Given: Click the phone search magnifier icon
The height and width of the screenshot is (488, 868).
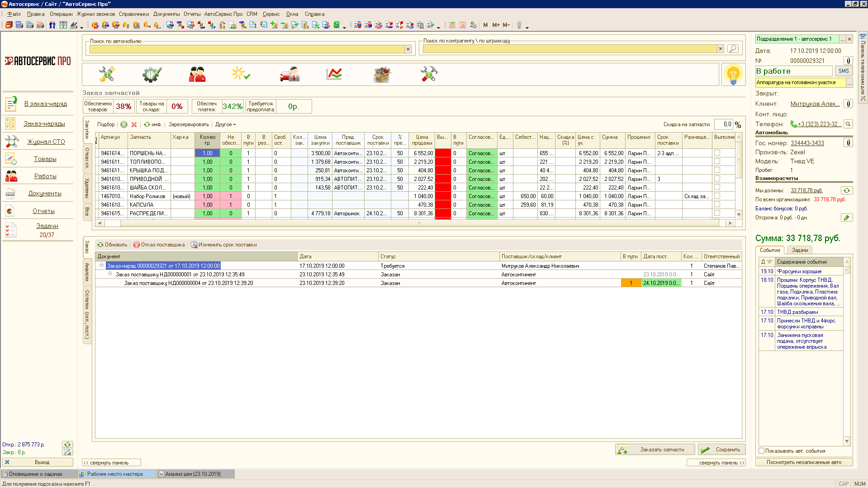Looking at the screenshot, I should [848, 124].
